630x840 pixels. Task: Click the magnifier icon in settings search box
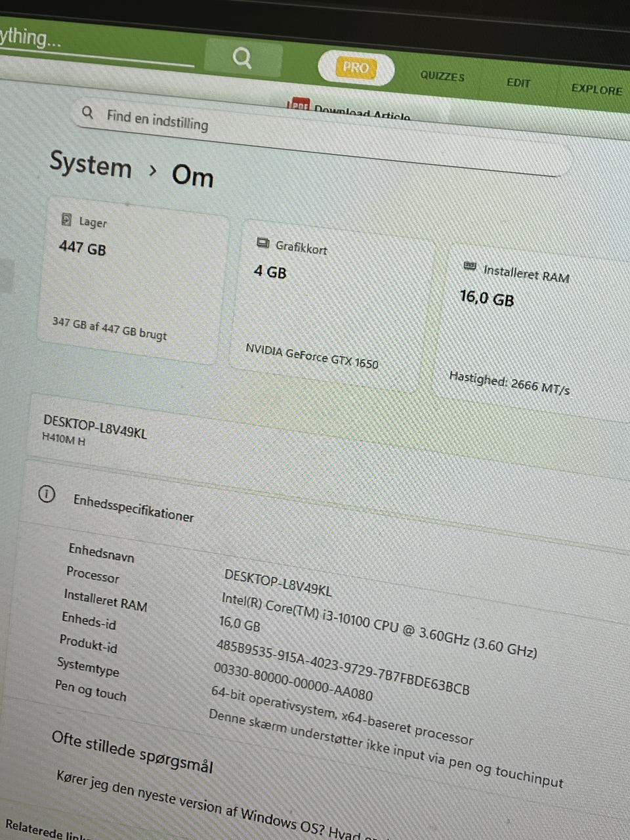click(87, 112)
